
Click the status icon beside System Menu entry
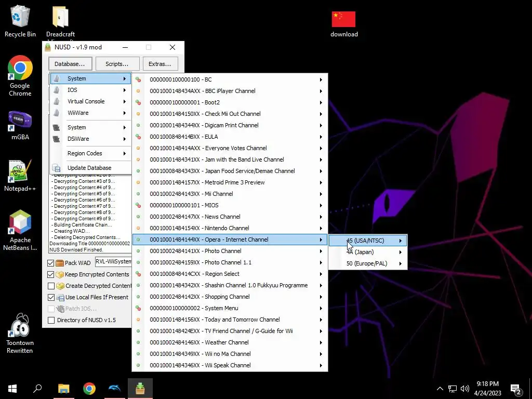point(138,308)
